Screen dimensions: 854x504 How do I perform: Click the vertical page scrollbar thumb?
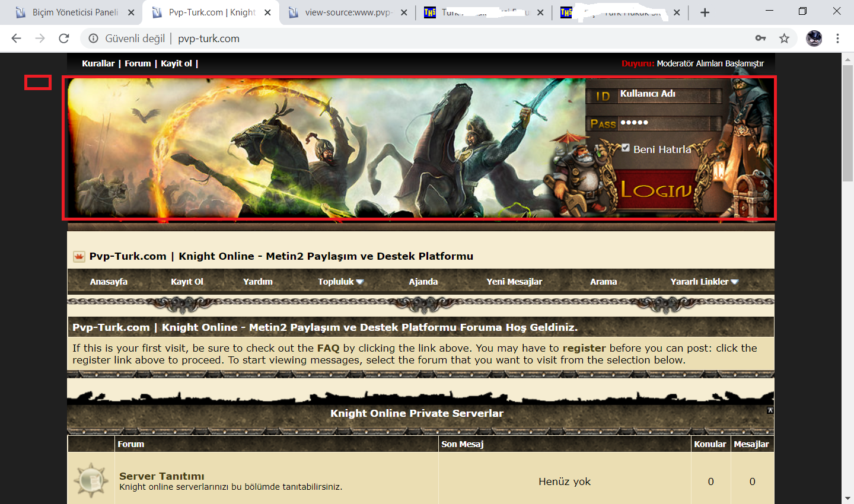847,122
